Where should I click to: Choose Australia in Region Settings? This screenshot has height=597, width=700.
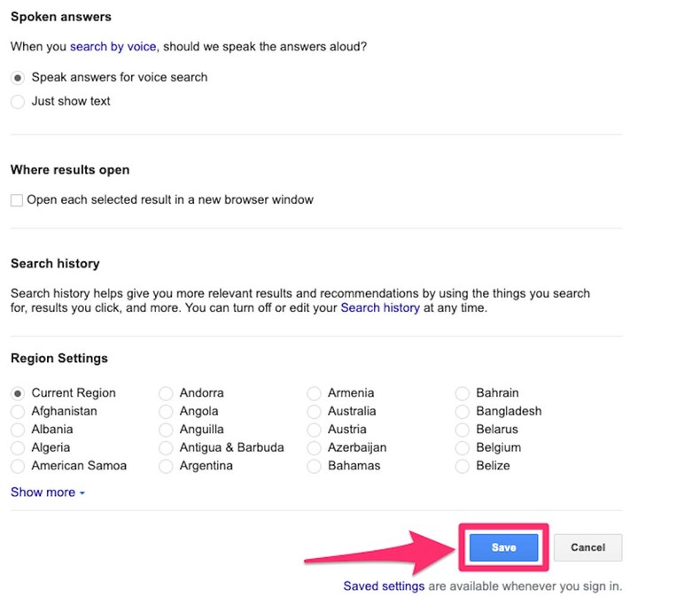point(315,412)
